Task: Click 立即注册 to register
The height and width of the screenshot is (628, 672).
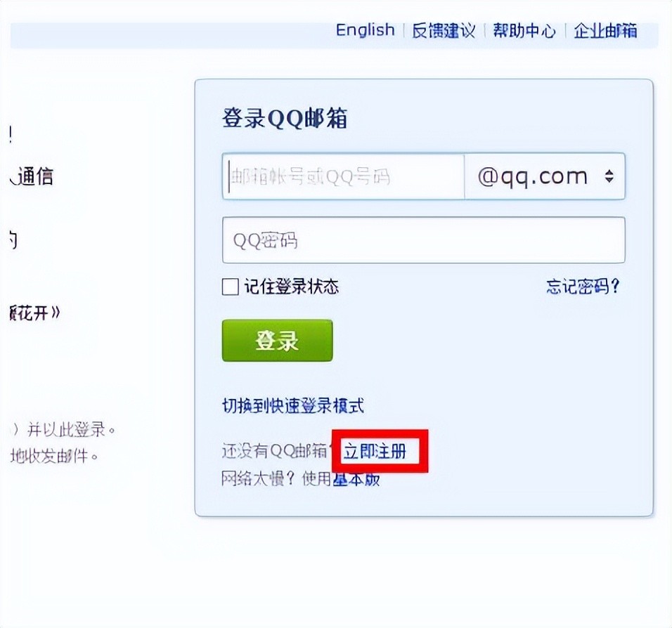Action: click(375, 452)
